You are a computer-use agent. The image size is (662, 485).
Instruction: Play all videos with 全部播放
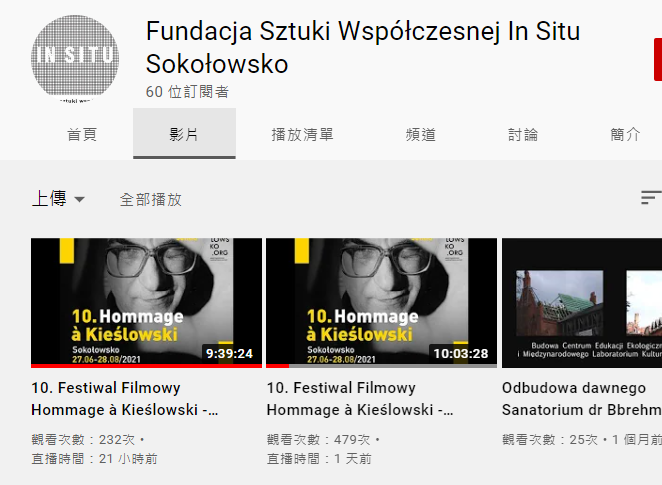point(151,200)
